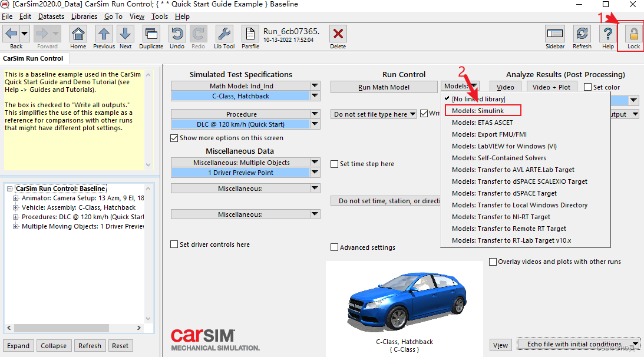This screenshot has width=644, height=357.
Task: Click the Back arrow toolbar icon
Action: 11,34
